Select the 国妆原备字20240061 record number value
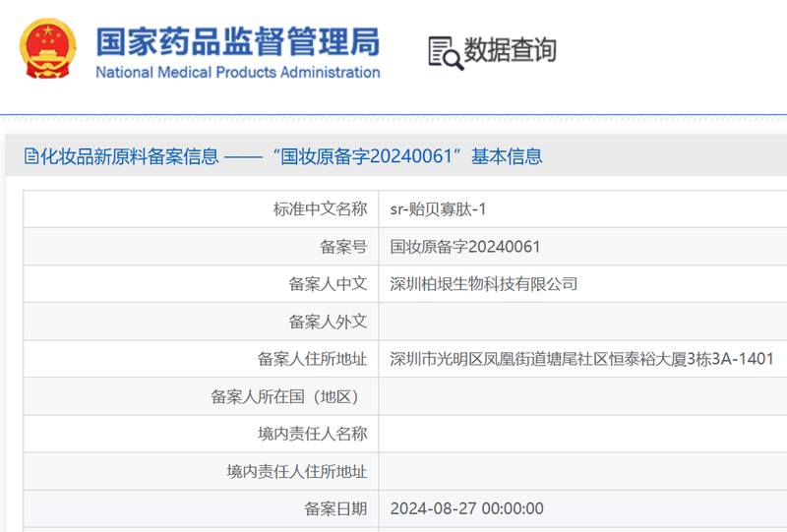Viewport: 787px width, 532px height. 465,247
